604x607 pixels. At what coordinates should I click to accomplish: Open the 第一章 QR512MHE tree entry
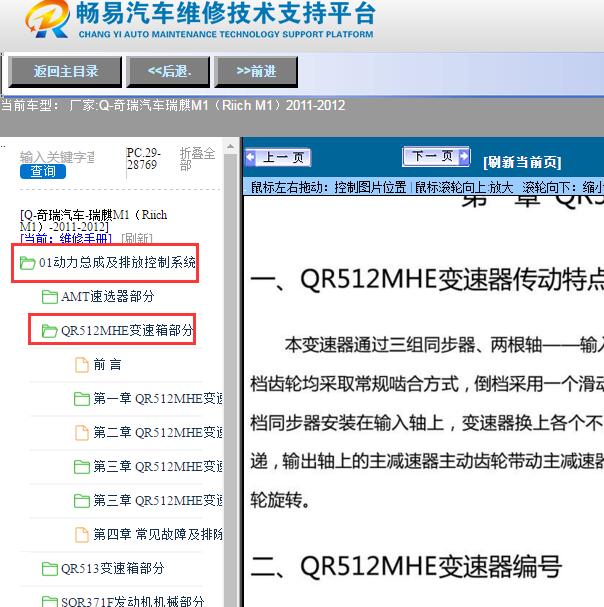[x=158, y=398]
